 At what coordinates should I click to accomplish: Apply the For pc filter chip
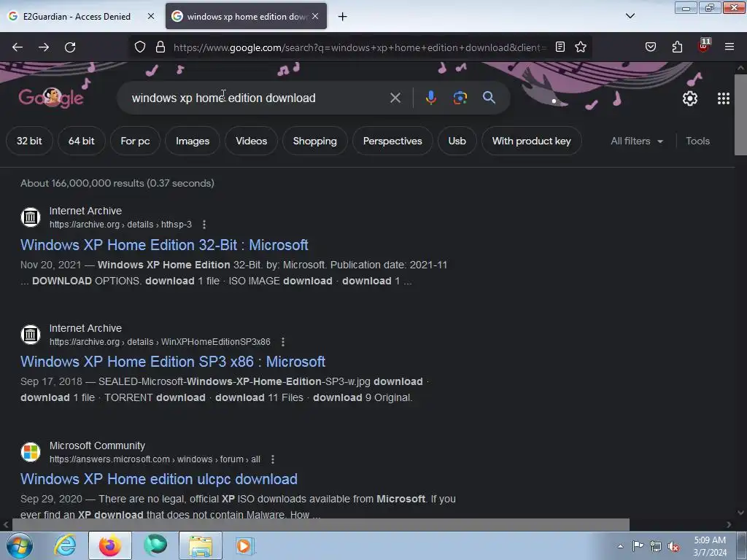pos(135,141)
